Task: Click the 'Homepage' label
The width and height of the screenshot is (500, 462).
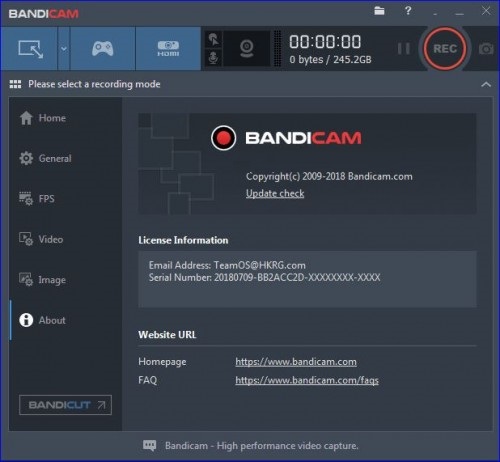Action: point(162,362)
